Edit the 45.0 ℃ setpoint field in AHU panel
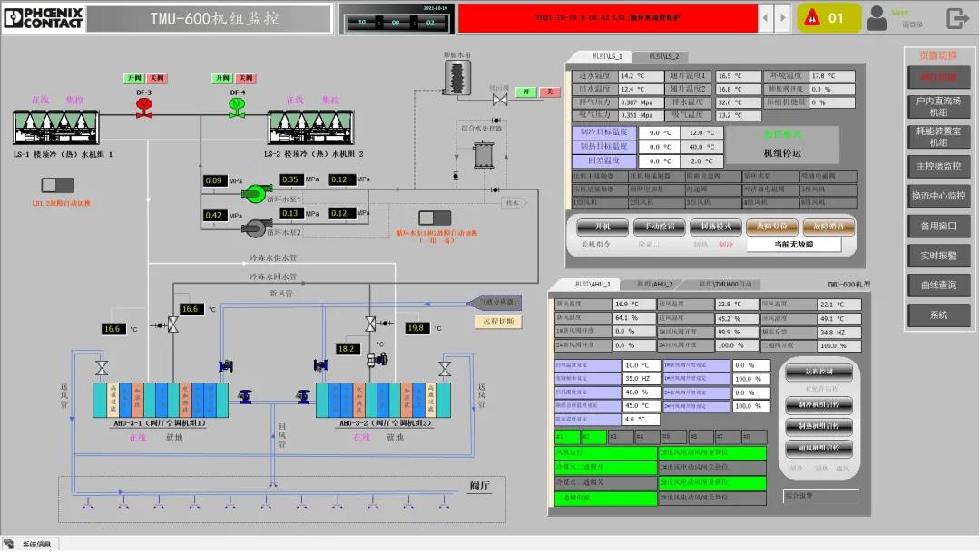This screenshot has width=980, height=552. [x=641, y=406]
